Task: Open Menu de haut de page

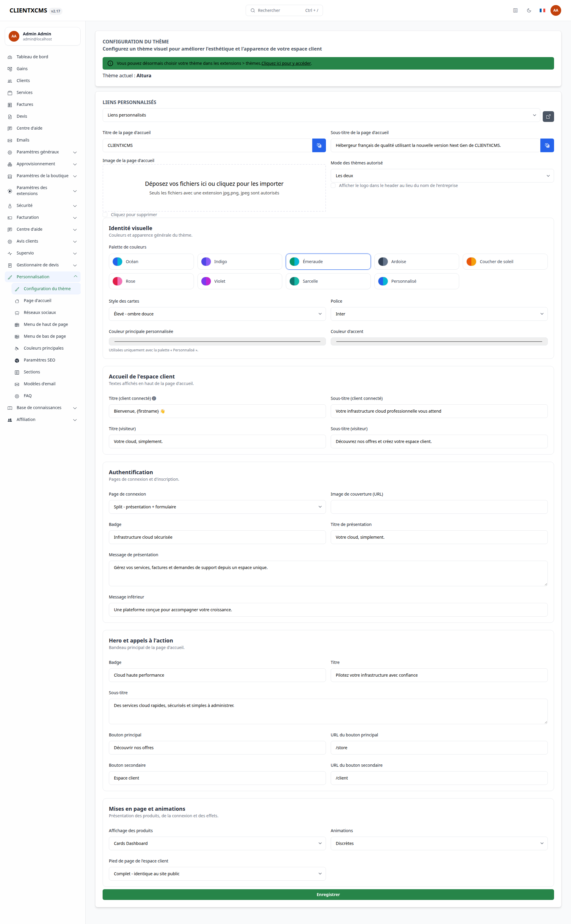Action: (46, 325)
